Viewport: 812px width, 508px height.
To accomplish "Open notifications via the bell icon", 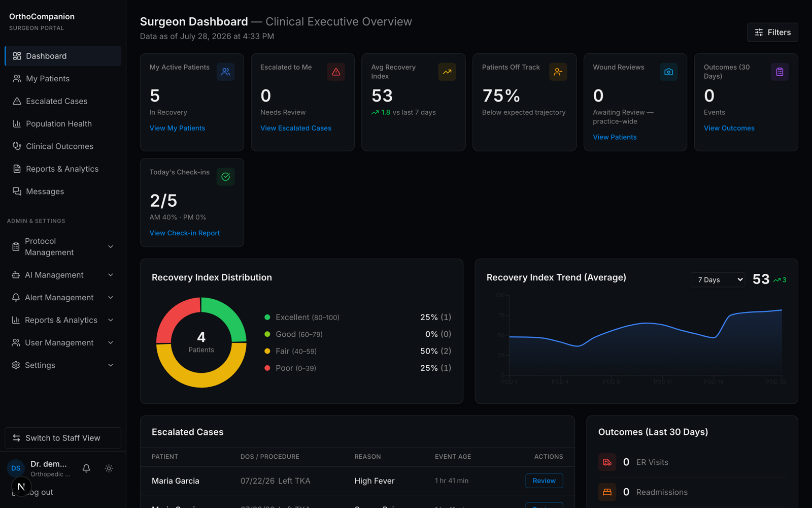I will [86, 468].
